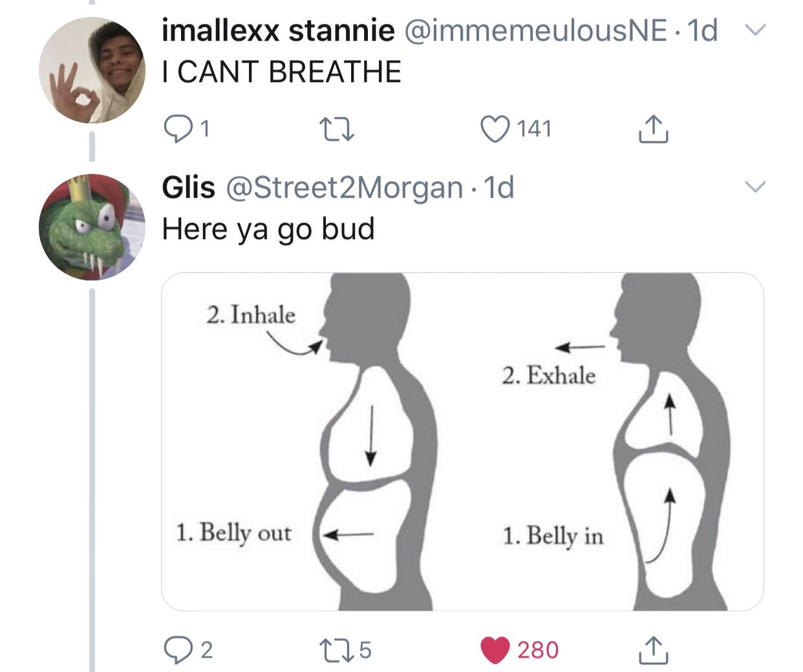This screenshot has height=672, width=803.
Task: Enlarge the inhale and exhale diagram image
Action: click(462, 441)
